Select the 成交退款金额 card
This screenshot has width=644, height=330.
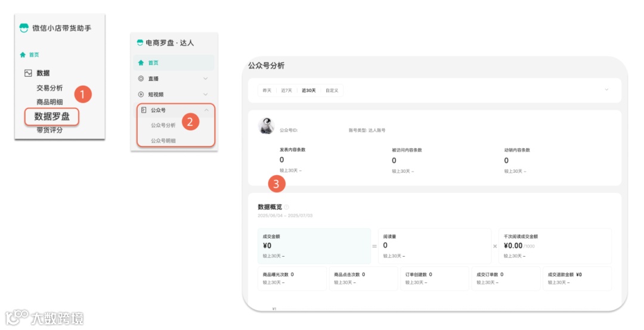pos(577,278)
